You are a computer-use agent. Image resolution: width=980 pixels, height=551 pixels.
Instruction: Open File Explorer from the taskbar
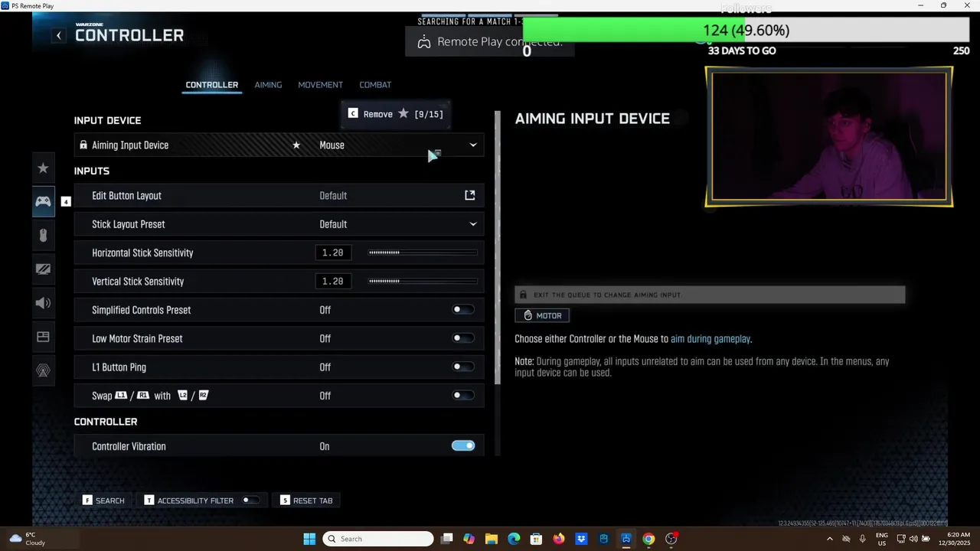click(492, 539)
